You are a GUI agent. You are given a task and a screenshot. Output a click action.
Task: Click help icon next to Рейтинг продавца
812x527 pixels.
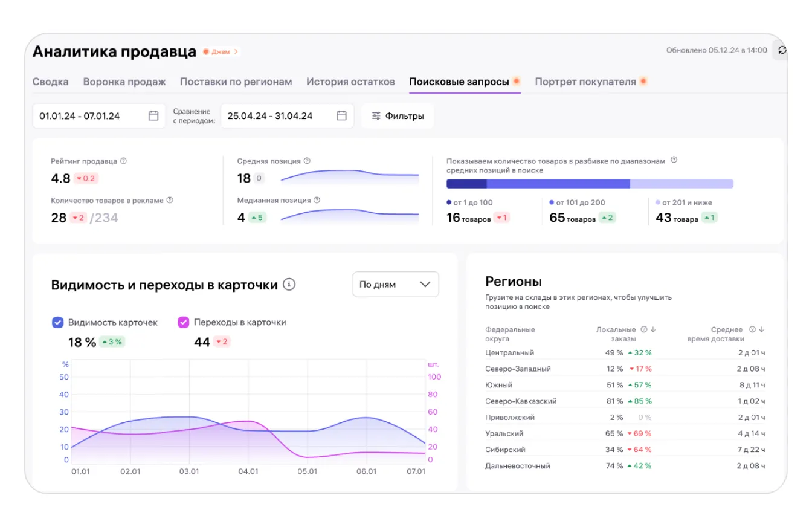pyautogui.click(x=123, y=161)
